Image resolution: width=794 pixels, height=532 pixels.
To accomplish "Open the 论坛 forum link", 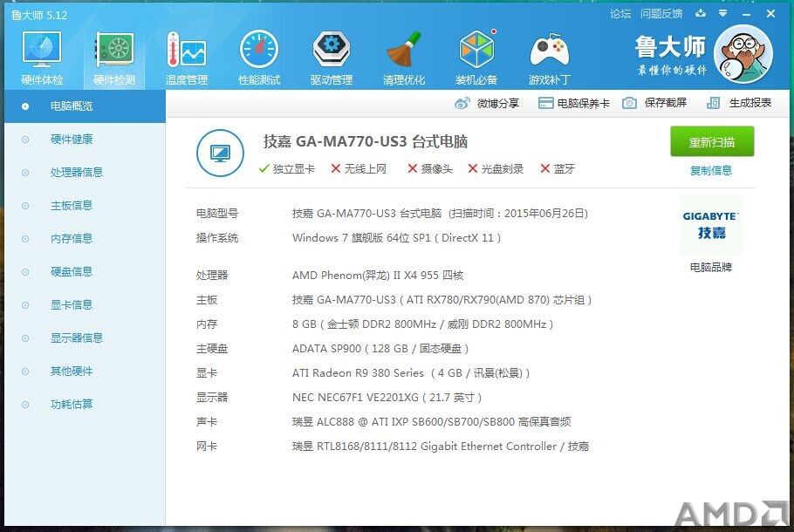I will coord(620,14).
